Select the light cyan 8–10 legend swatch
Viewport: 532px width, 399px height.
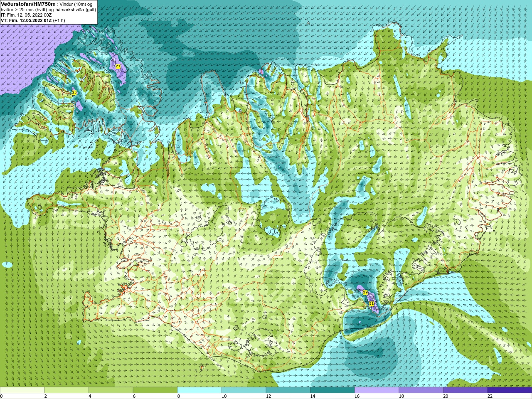[x=199, y=390]
